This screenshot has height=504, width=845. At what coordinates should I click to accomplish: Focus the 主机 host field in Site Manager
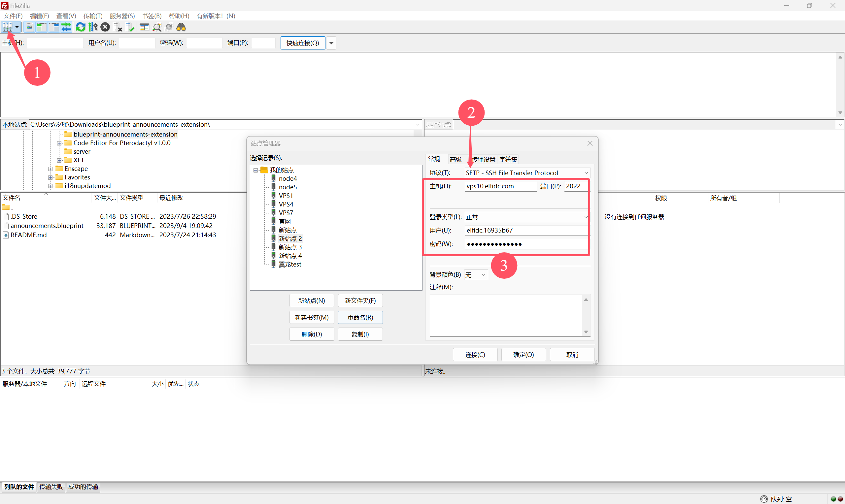pos(500,186)
